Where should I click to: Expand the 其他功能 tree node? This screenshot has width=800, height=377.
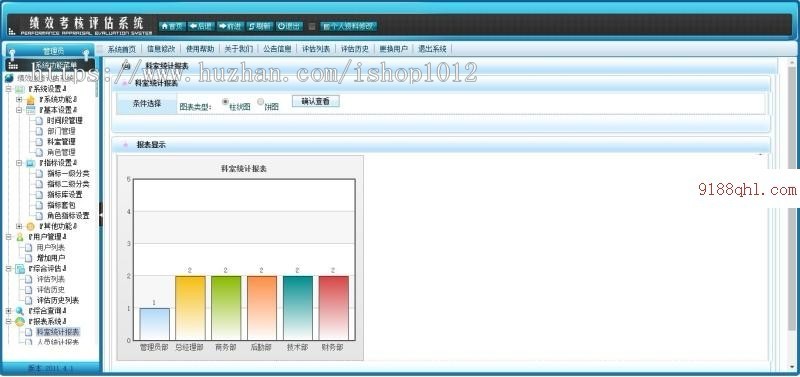tap(19, 226)
